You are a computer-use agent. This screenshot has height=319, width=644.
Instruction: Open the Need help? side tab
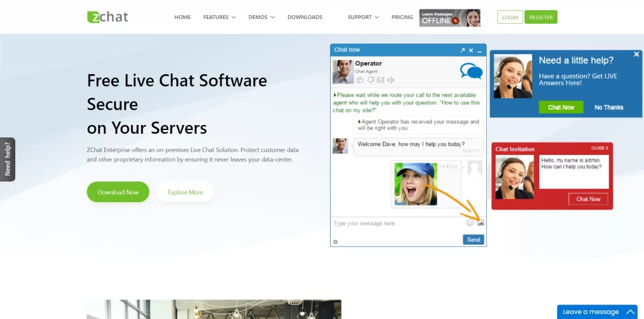[x=8, y=159]
